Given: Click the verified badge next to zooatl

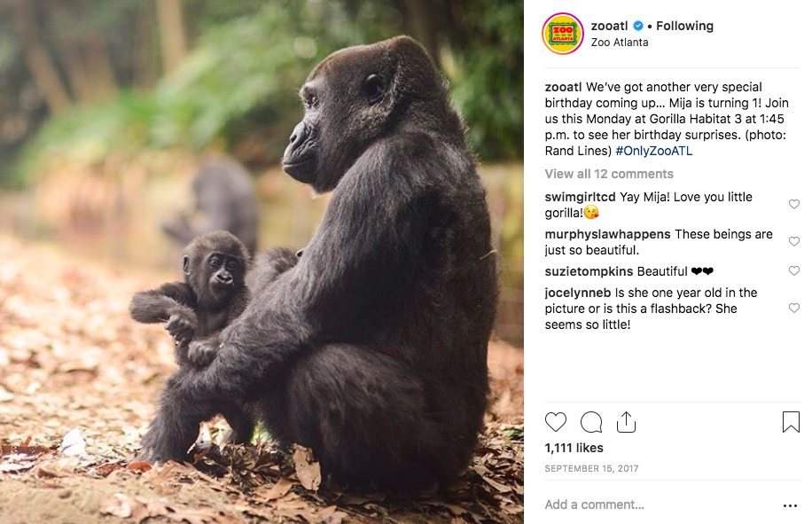Looking at the screenshot, I should pyautogui.click(x=638, y=26).
